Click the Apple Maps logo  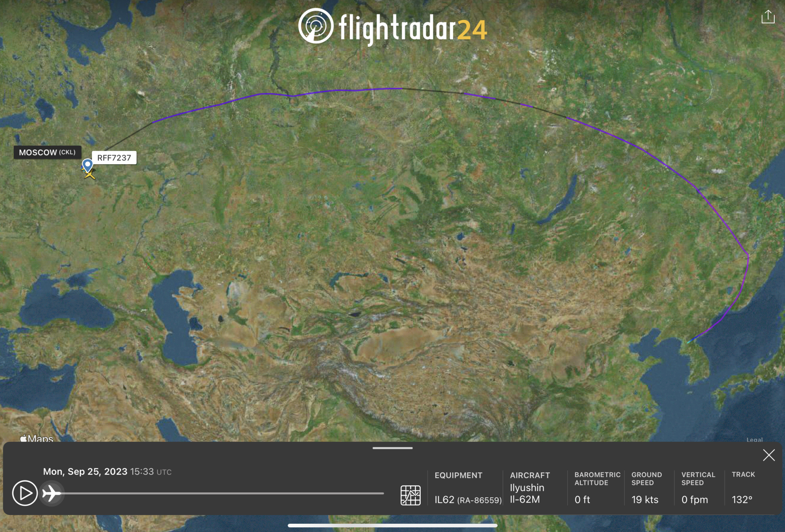click(37, 438)
